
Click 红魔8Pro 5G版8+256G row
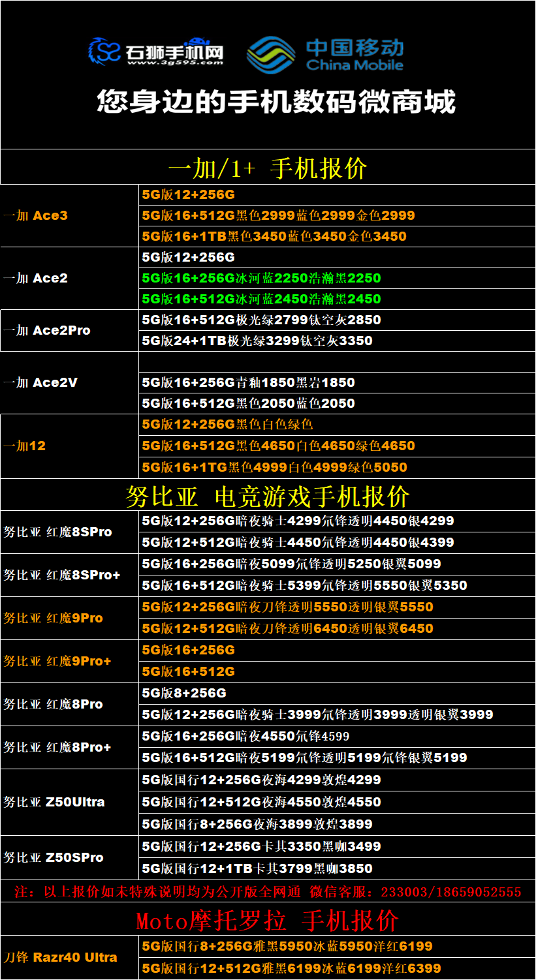tap(338, 694)
